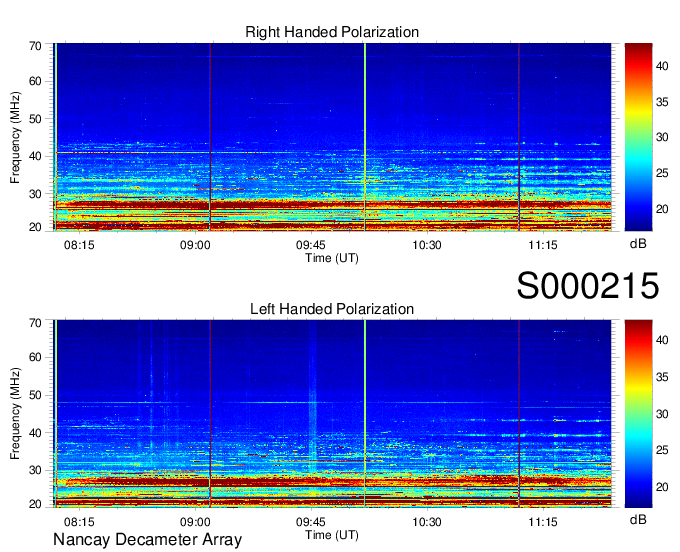Screen dimensions: 680x552
Task: Click the 09:45 tick of Left Handed plot
Action: coord(311,522)
